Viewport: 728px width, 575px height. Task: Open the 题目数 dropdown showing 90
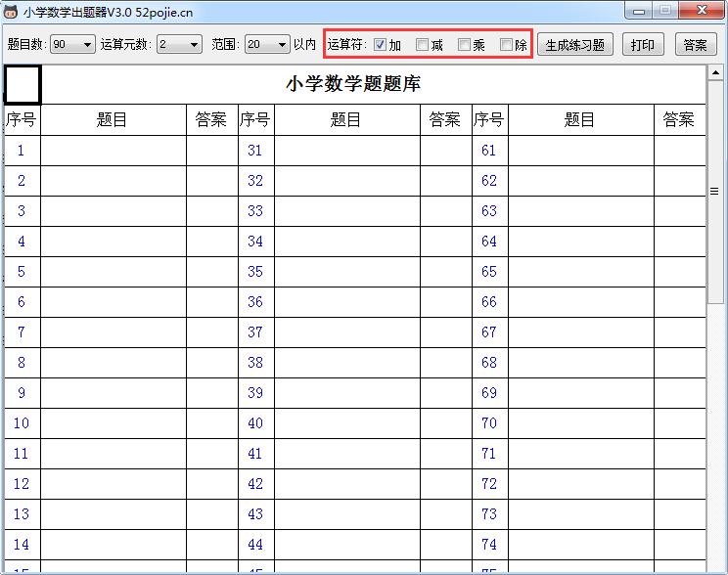pyautogui.click(x=72, y=45)
